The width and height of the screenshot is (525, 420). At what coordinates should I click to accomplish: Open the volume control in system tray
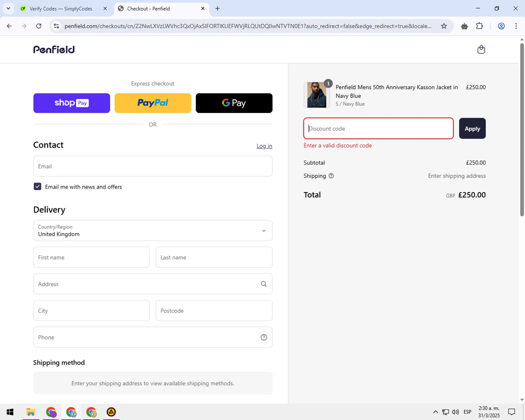tap(455, 412)
